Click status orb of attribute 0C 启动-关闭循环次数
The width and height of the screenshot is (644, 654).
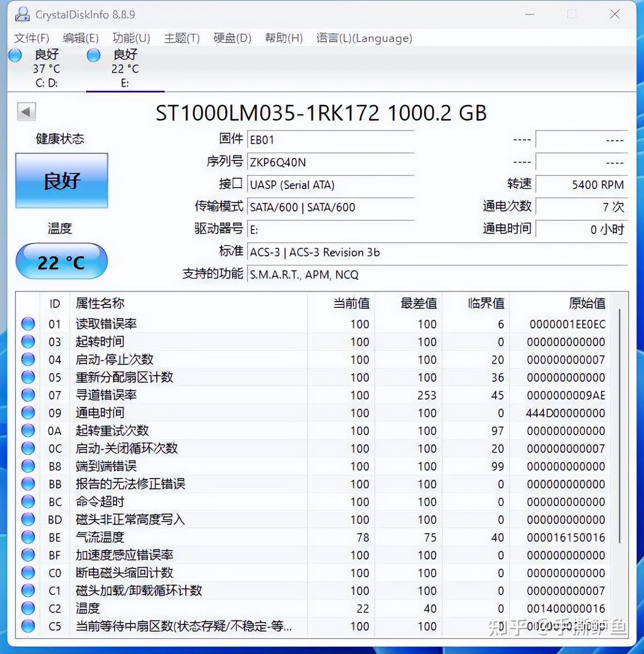point(28,448)
